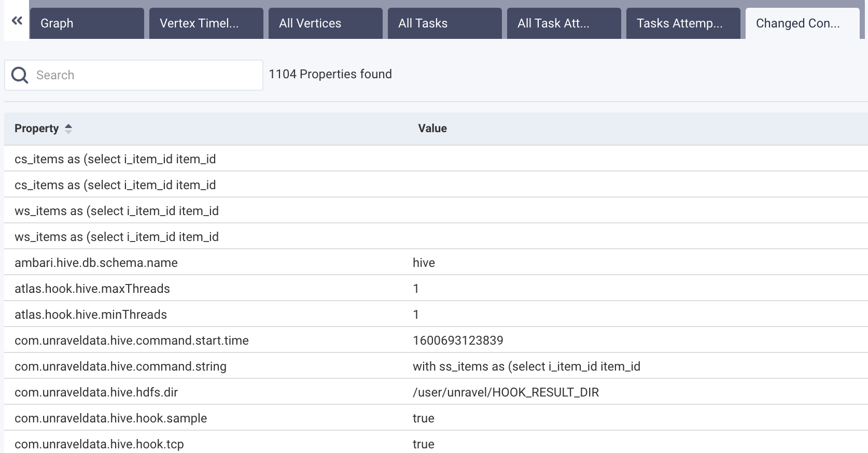Click atlas.hook.hive.maxThreads property
The image size is (868, 453).
pos(92,289)
